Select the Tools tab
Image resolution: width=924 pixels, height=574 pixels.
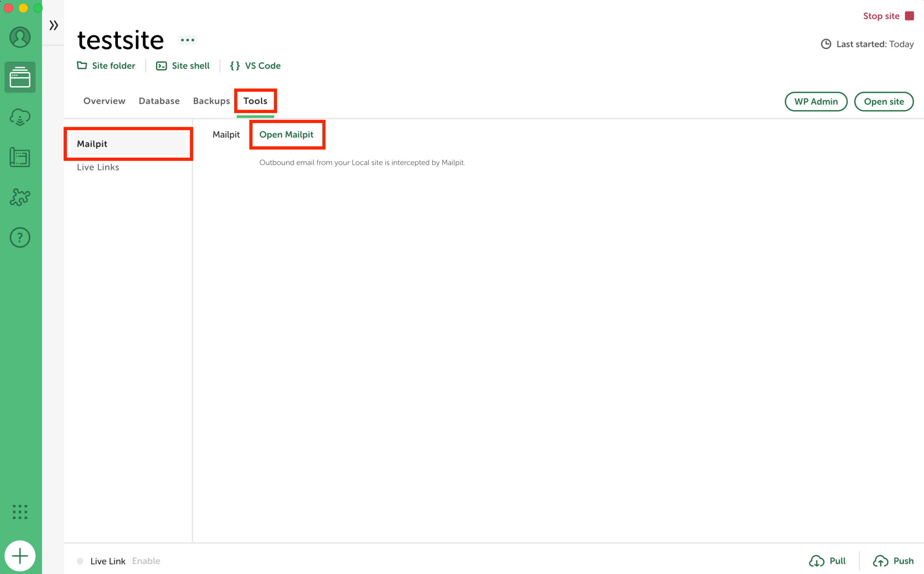click(256, 101)
